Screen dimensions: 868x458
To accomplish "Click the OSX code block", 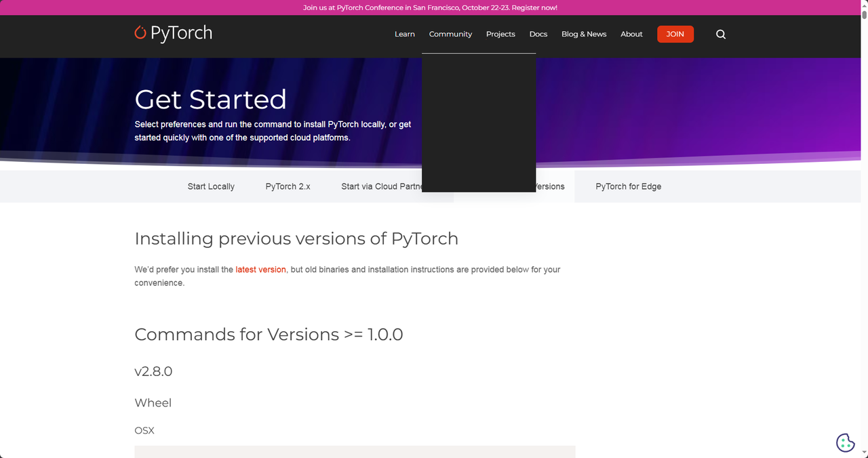I will [355, 451].
